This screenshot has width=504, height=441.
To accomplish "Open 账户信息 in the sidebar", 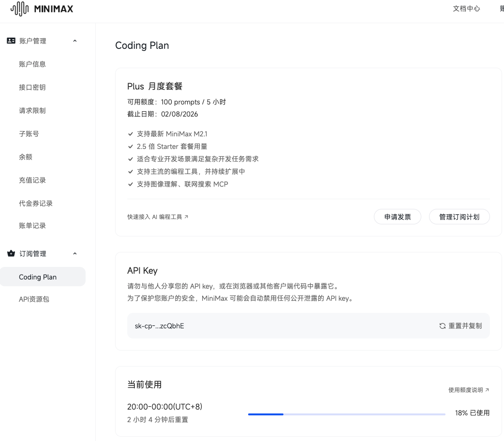I will click(x=32, y=64).
